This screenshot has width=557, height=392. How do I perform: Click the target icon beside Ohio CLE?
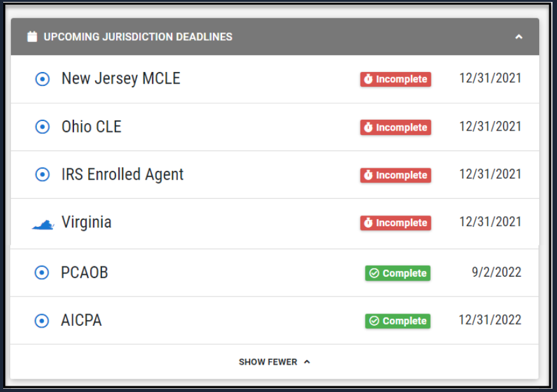(x=42, y=127)
